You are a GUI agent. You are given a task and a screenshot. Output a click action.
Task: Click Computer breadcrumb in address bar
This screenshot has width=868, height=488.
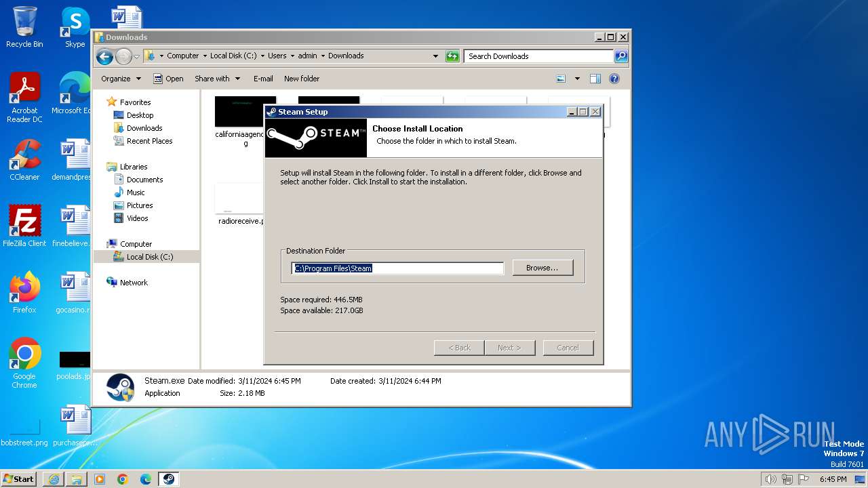pyautogui.click(x=183, y=56)
